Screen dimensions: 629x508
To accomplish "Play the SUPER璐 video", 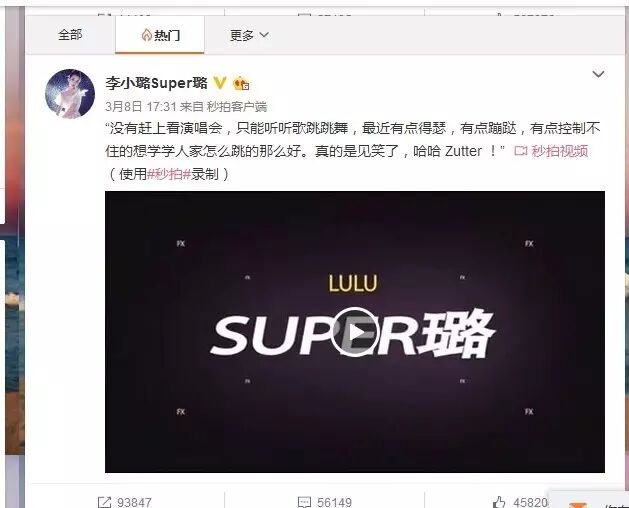I will (355, 332).
